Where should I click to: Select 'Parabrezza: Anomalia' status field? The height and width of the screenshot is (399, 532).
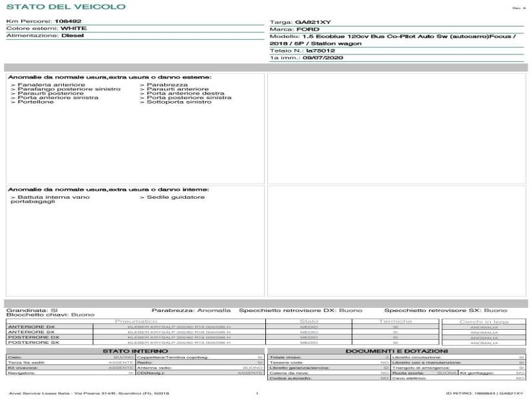[x=191, y=311]
